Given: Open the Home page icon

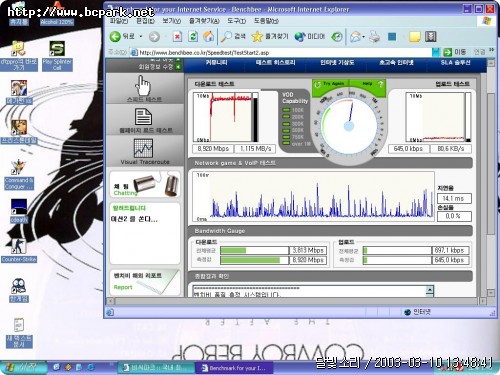Looking at the screenshot, I should click(209, 36).
